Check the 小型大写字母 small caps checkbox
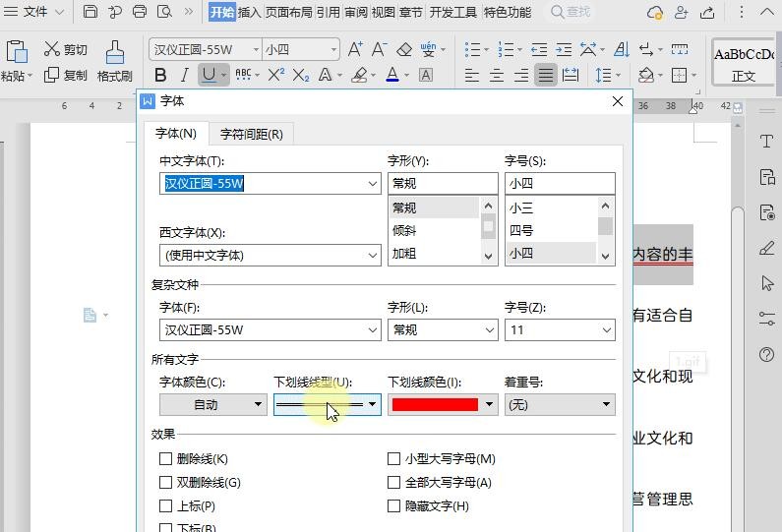This screenshot has height=532, width=782. tap(394, 459)
